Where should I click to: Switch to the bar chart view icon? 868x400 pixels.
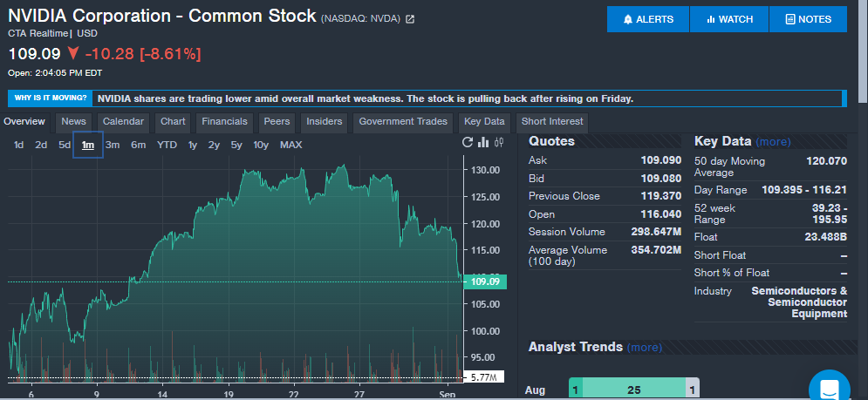click(484, 143)
